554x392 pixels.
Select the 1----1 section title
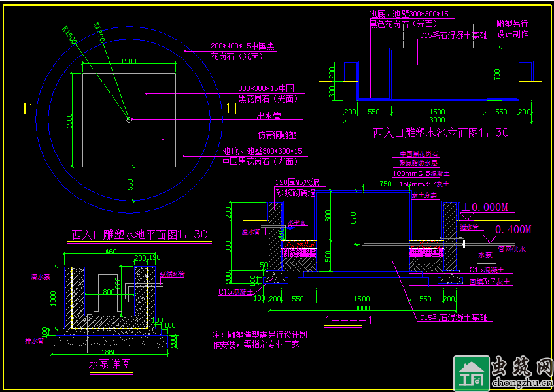(349, 319)
